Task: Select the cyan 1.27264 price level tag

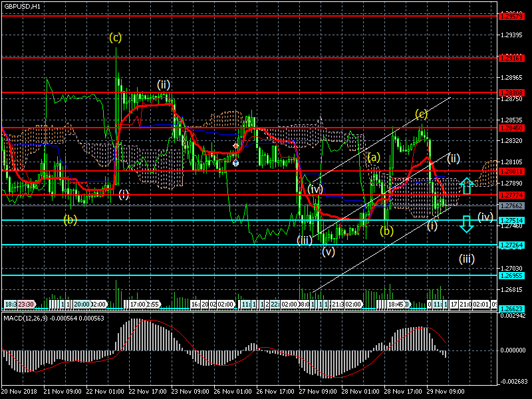Action: pyautogui.click(x=513, y=245)
